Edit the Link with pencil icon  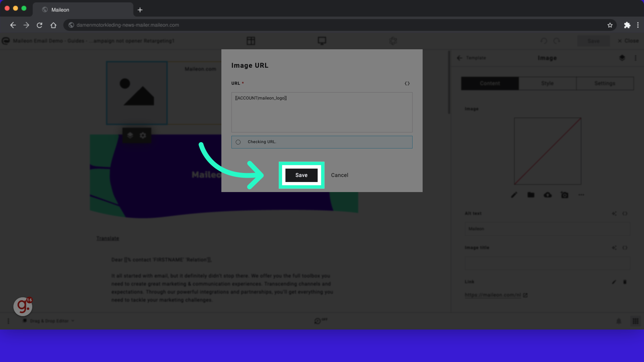point(614,282)
